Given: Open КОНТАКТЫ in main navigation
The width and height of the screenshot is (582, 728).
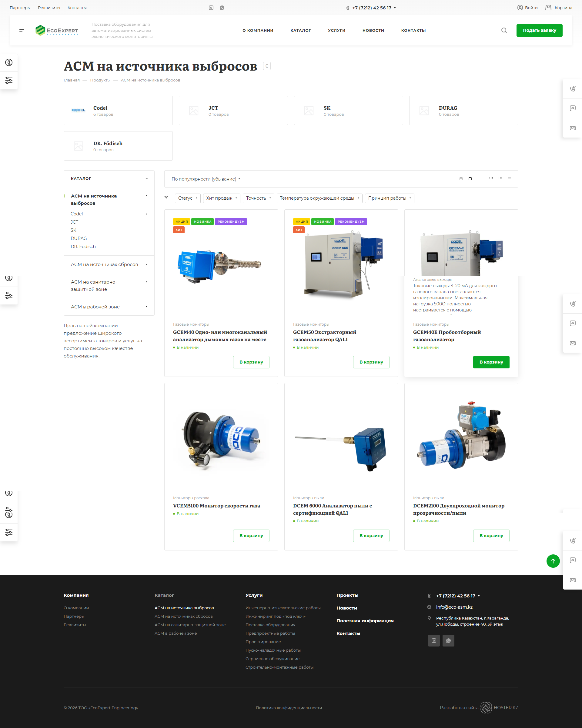Looking at the screenshot, I should tap(413, 30).
